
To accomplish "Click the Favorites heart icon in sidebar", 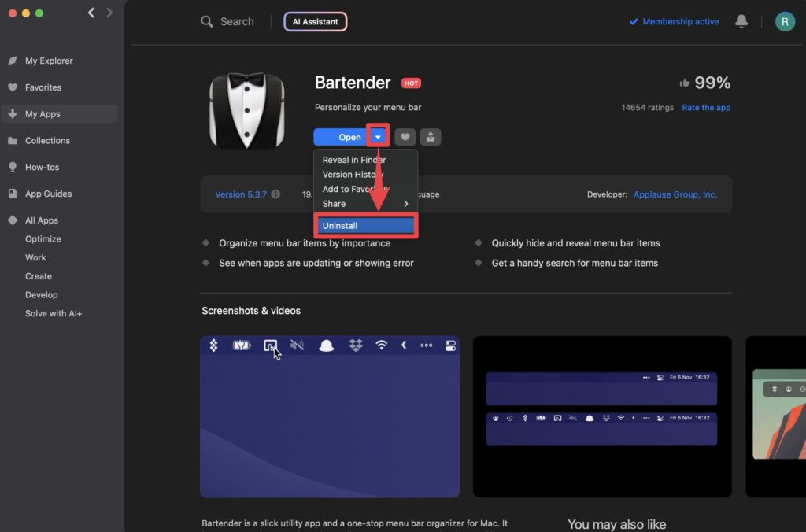I will [x=13, y=87].
